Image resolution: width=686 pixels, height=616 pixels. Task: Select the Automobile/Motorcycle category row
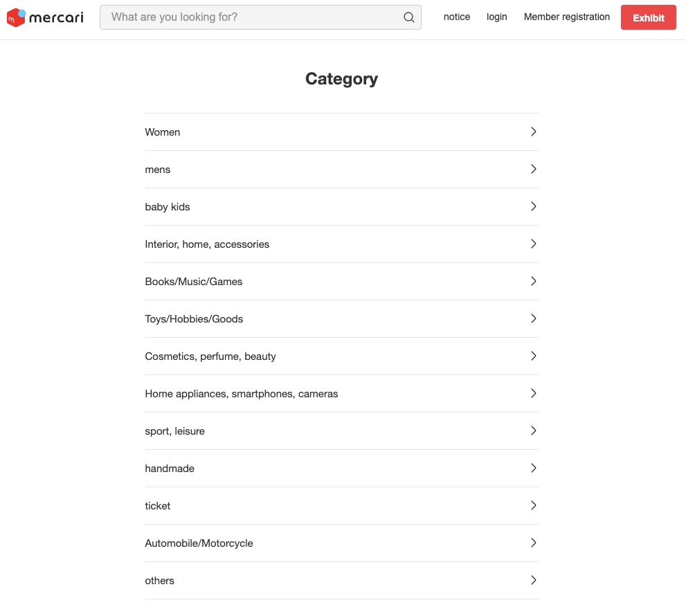(341, 543)
